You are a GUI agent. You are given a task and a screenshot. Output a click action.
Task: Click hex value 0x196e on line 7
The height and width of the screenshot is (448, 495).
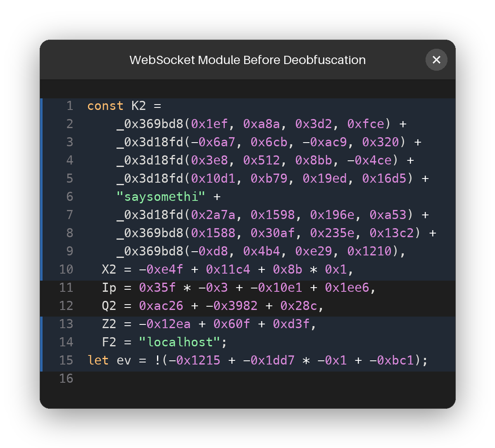pos(332,214)
